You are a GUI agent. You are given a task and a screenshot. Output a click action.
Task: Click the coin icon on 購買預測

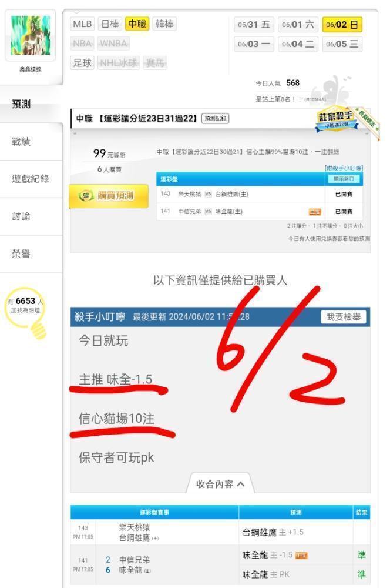click(x=85, y=195)
